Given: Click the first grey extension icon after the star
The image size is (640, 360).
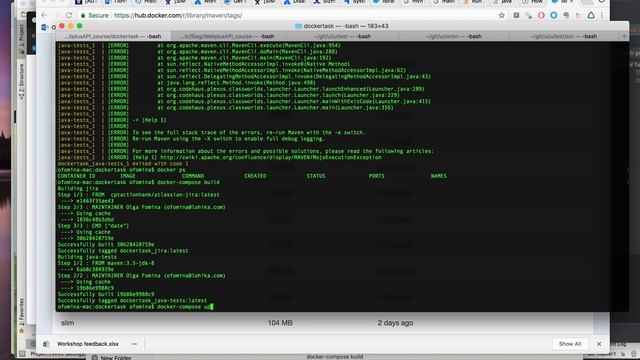Looking at the screenshot, I should pos(516,15).
